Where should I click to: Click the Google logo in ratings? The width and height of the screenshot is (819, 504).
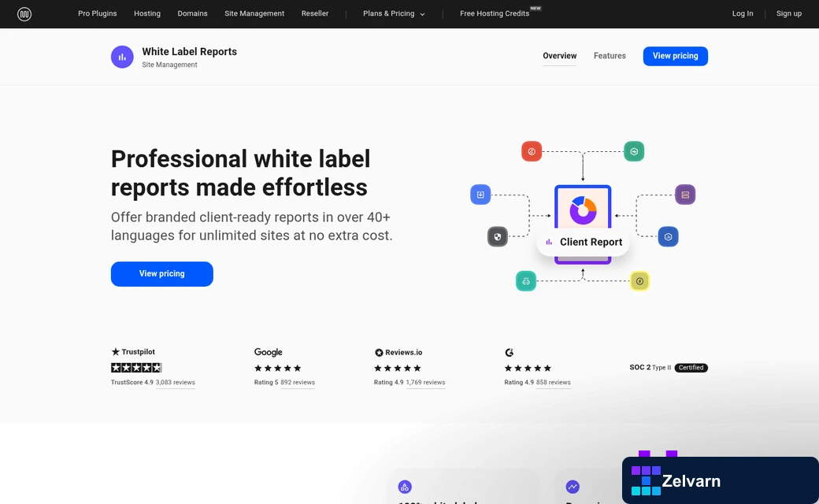coord(269,352)
